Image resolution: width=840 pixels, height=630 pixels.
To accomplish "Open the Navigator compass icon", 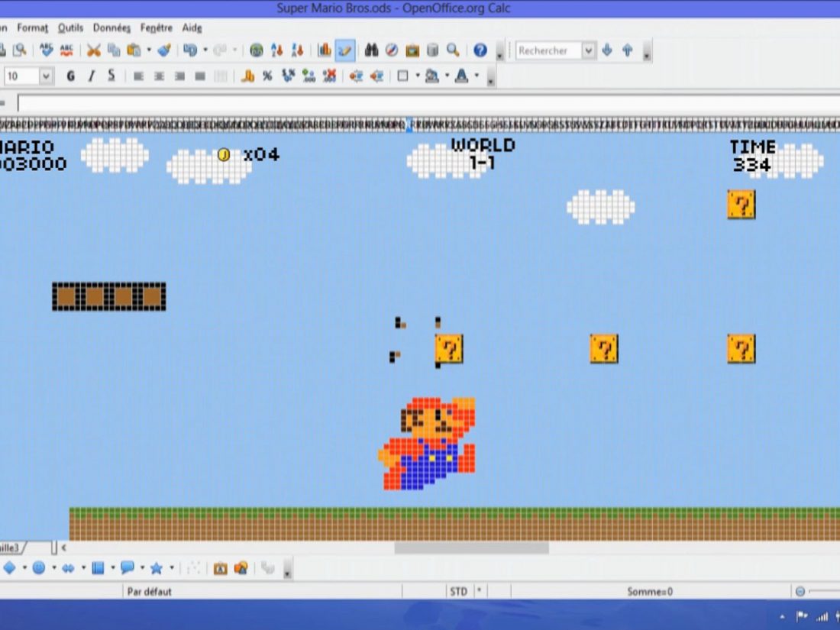I will click(x=392, y=50).
